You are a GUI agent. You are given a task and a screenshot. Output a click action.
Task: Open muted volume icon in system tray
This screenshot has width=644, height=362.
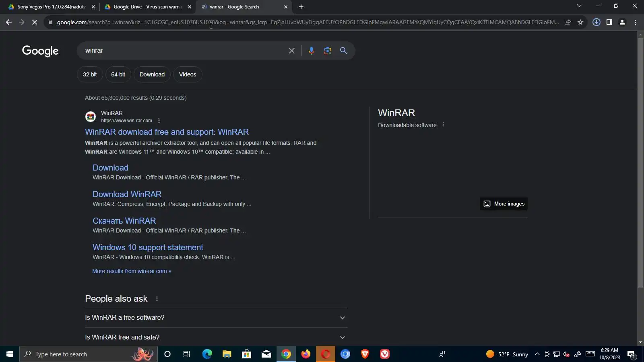click(x=566, y=354)
